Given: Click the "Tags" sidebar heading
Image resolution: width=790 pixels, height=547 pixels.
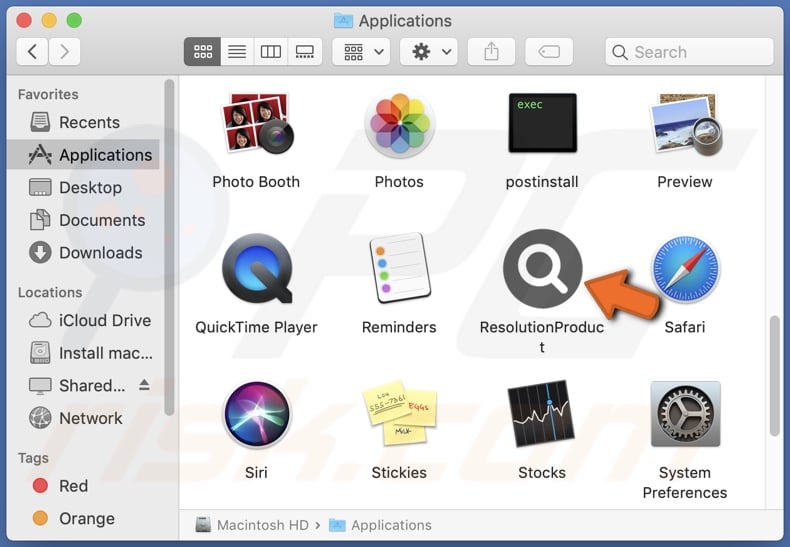Looking at the screenshot, I should (x=33, y=458).
